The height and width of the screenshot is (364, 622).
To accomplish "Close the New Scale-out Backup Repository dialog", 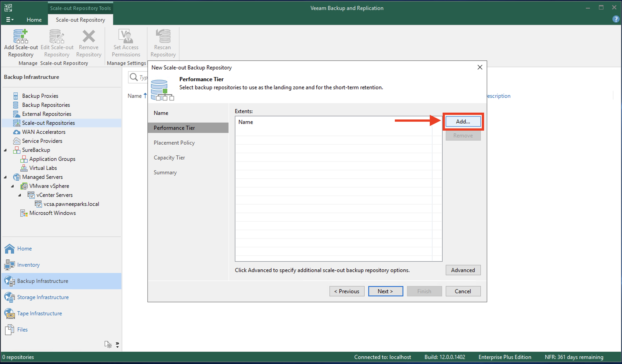I will pyautogui.click(x=480, y=67).
